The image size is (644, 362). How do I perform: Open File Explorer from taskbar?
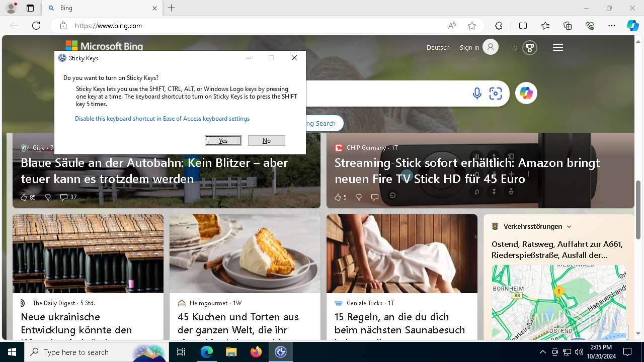[x=231, y=352]
